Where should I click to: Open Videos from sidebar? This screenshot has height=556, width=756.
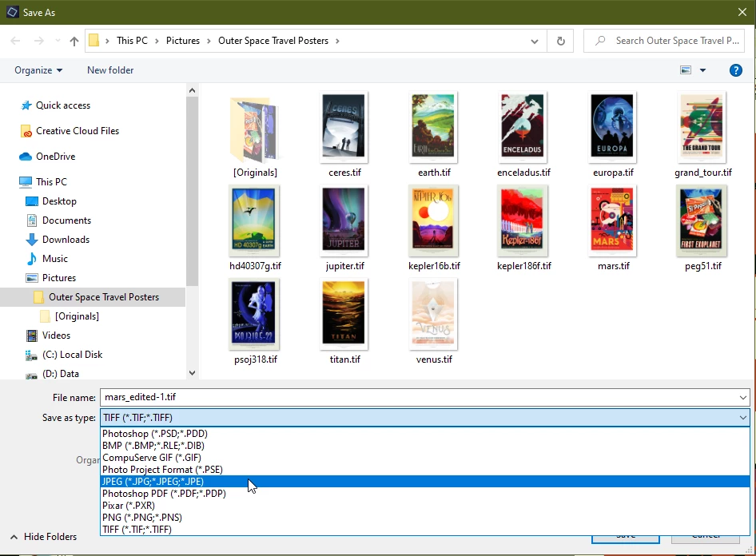pos(56,336)
